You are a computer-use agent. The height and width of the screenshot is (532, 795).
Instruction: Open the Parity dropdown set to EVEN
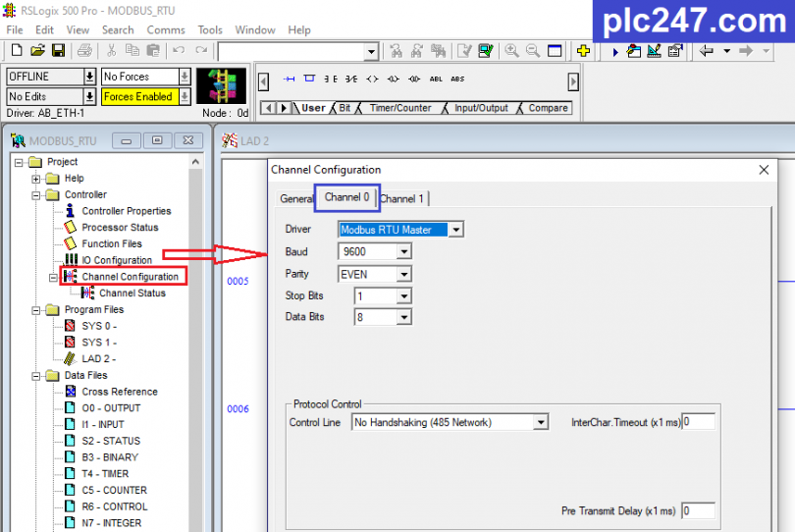[x=403, y=275]
